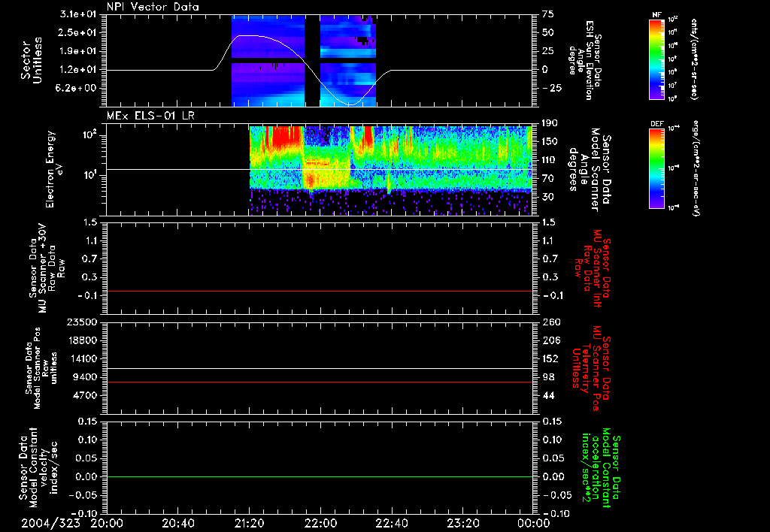The width and height of the screenshot is (770, 532).
Task: Click the '23500' scanner position tick value
Action: (81, 322)
